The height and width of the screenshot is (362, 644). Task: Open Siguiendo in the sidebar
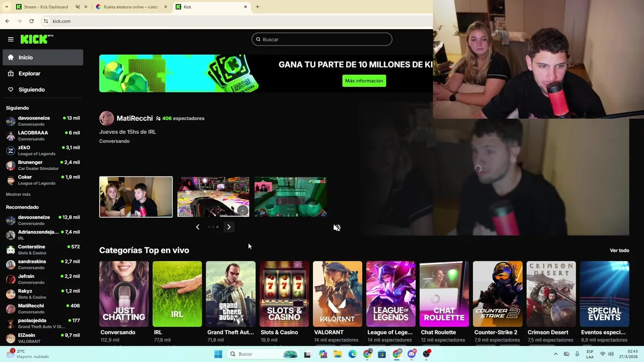click(43, 89)
